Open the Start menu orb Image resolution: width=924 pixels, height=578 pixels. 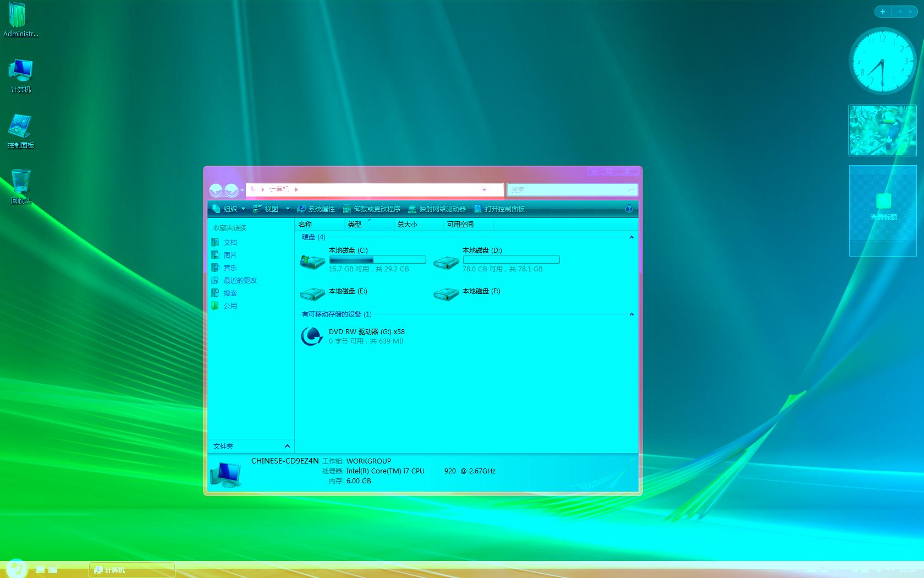[16, 568]
